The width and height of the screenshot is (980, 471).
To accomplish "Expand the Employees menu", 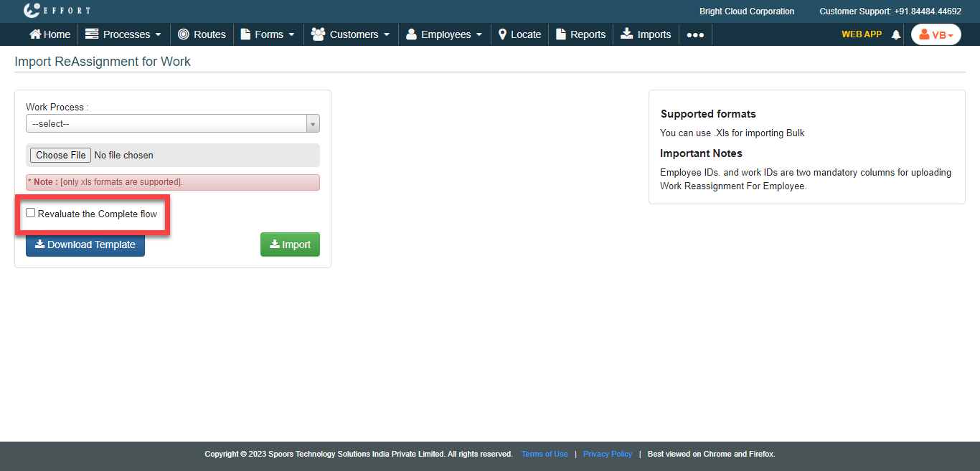I will pyautogui.click(x=445, y=34).
